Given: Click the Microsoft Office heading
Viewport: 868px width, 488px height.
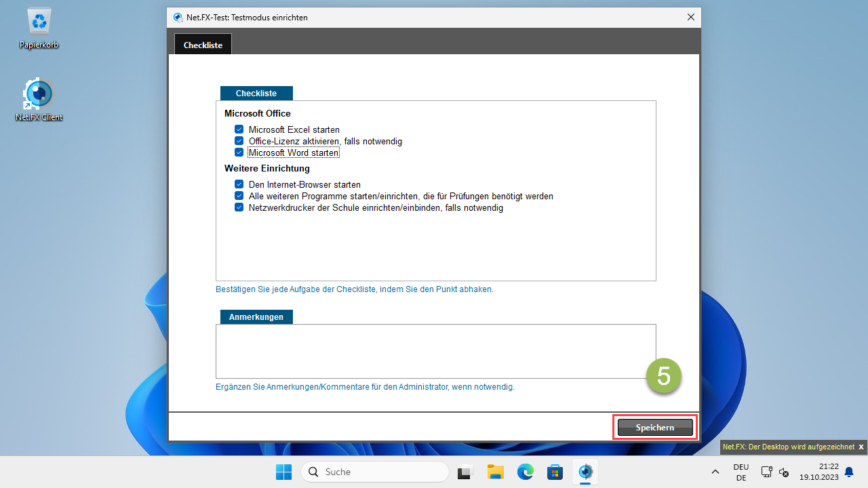Looking at the screenshot, I should pos(258,114).
